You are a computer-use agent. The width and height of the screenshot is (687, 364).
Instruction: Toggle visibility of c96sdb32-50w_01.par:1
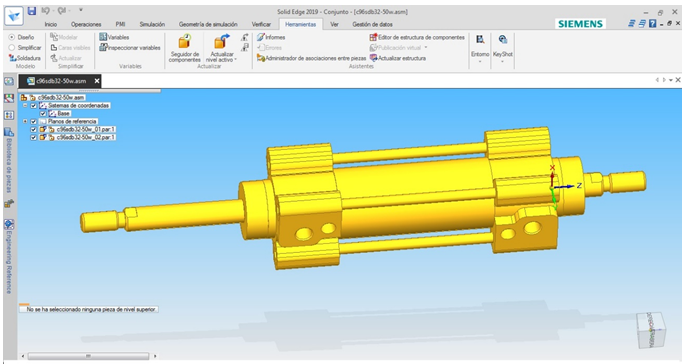(x=34, y=130)
